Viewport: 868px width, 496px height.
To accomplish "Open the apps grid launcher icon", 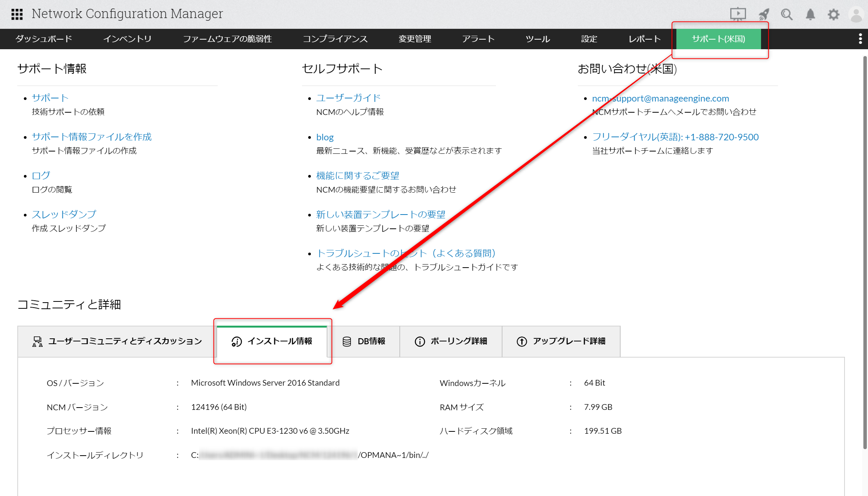I will pyautogui.click(x=17, y=14).
